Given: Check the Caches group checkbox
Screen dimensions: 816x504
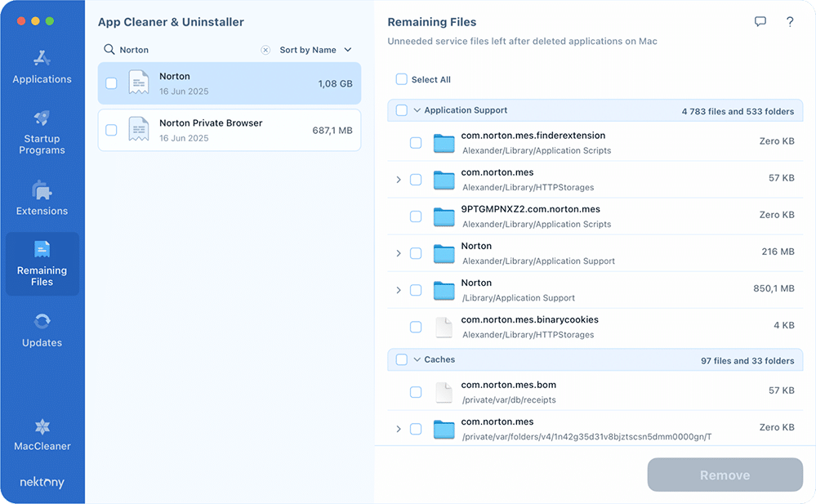Looking at the screenshot, I should coord(402,359).
